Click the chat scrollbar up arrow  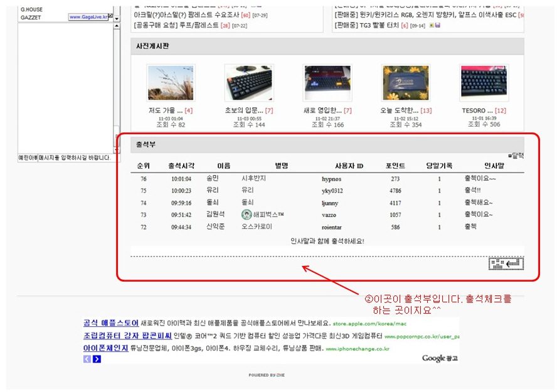tap(117, 26)
